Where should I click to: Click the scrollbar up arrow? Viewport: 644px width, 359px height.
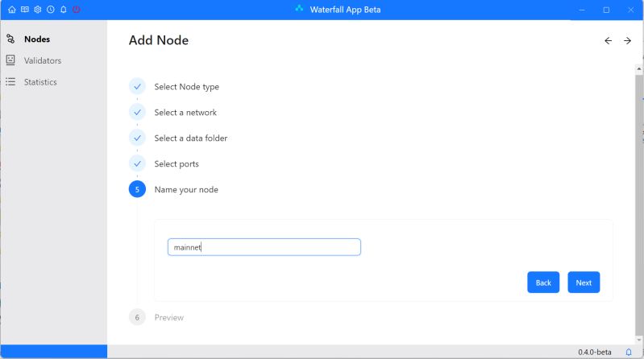[638, 69]
